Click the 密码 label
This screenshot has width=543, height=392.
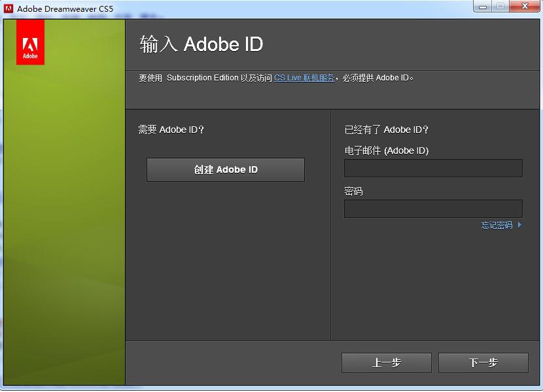pos(353,191)
